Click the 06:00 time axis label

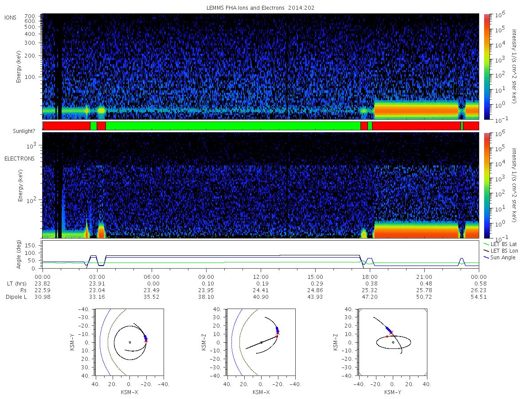click(152, 277)
